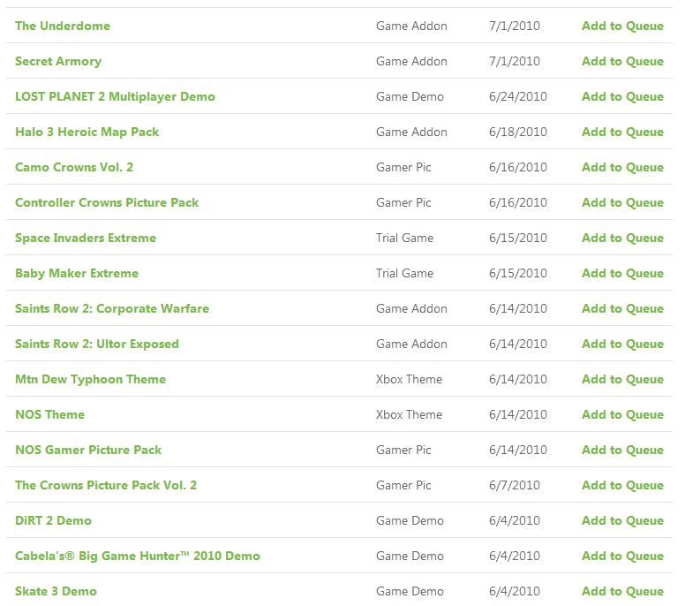The height and width of the screenshot is (606, 700).
Task: Add Halo 3 Heroic Map Pack to queue
Action: point(622,132)
